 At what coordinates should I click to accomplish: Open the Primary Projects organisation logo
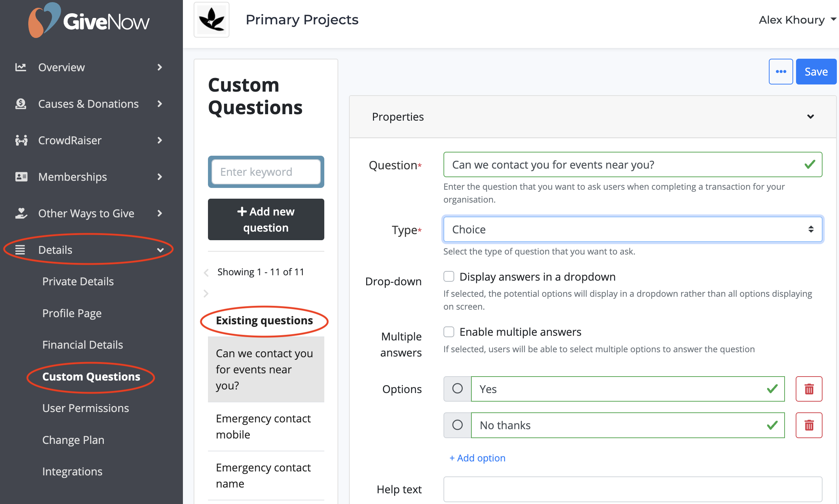[x=212, y=20]
